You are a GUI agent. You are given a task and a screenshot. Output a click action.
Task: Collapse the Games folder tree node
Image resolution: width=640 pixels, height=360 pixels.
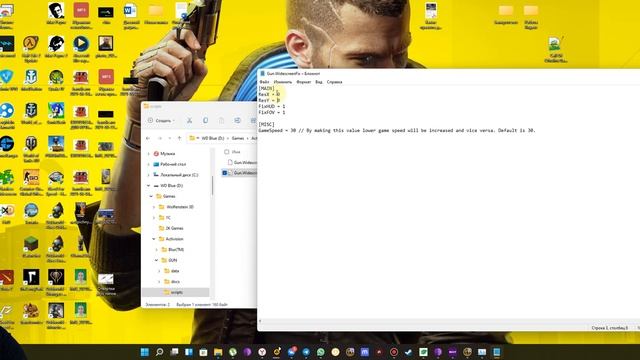pyautogui.click(x=151, y=196)
